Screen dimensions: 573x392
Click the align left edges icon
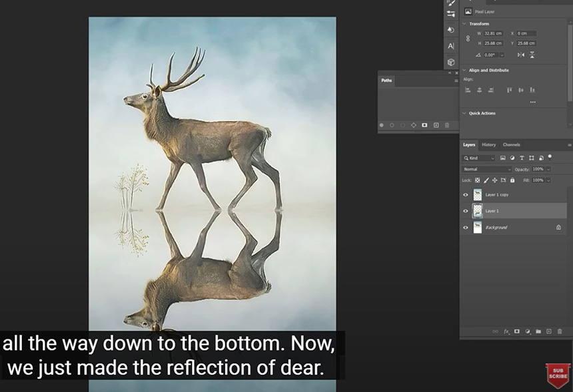[468, 90]
